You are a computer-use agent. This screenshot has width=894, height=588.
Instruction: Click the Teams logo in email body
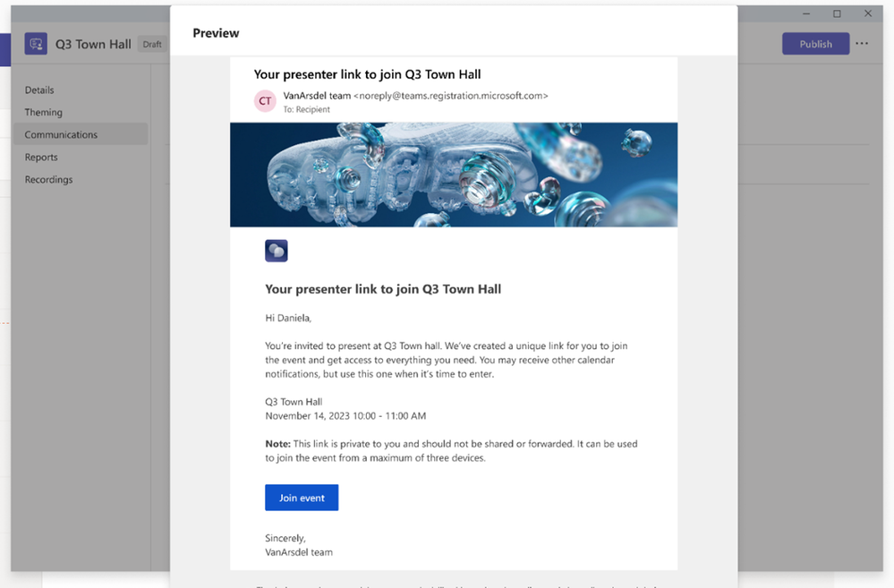click(x=277, y=251)
